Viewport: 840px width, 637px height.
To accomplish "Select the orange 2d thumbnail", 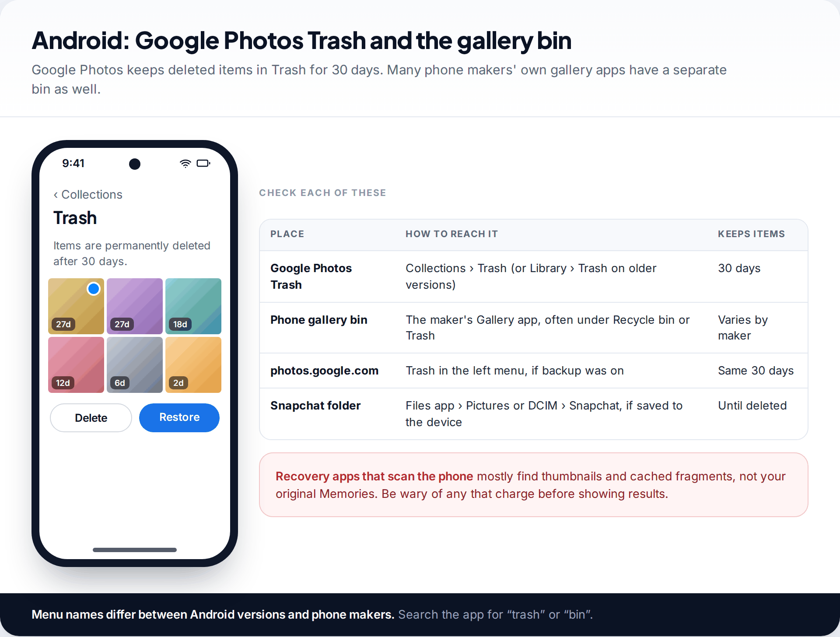I will [193, 365].
